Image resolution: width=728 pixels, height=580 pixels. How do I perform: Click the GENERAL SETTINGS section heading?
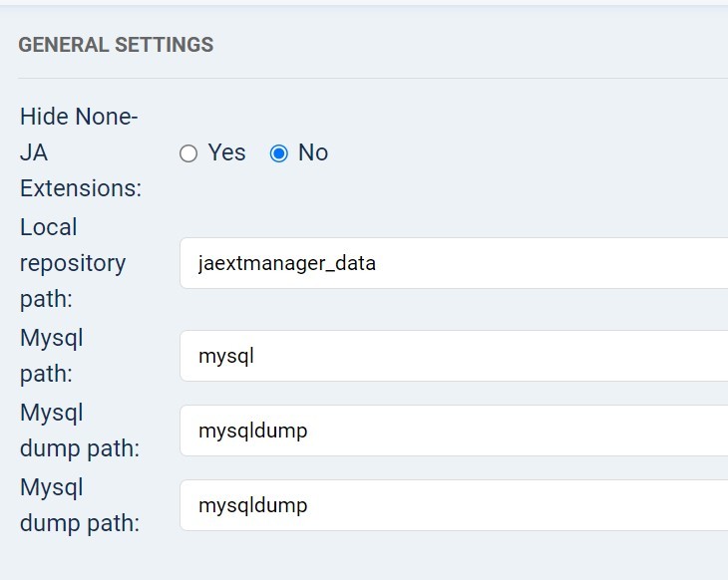[116, 45]
